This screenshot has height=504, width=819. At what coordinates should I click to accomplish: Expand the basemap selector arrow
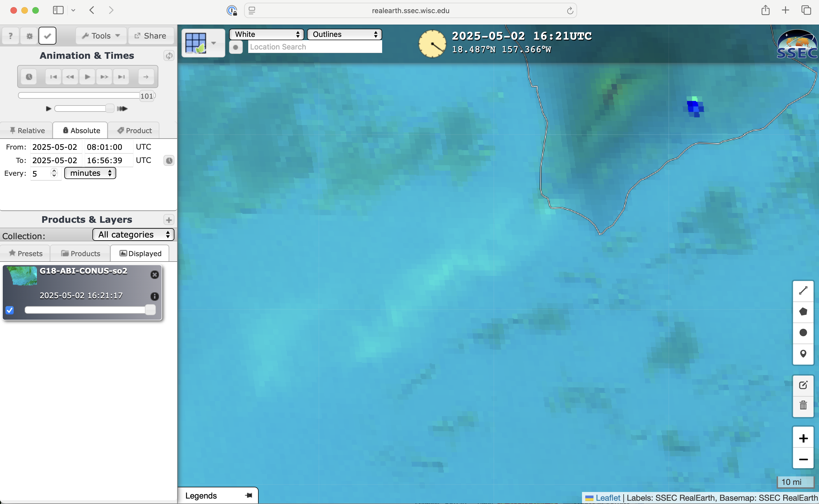tap(214, 43)
